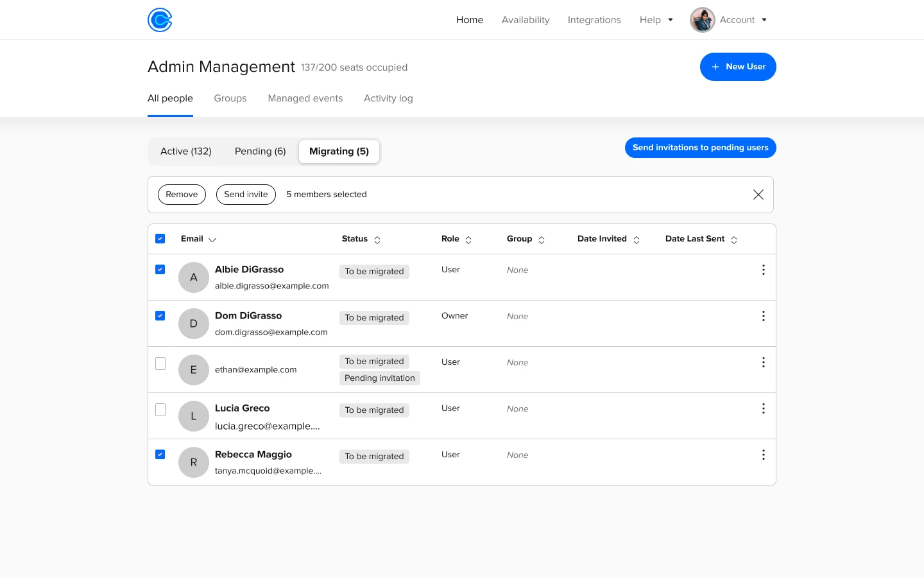The height and width of the screenshot is (578, 924).
Task: Switch to the Activity log tab
Action: click(388, 98)
